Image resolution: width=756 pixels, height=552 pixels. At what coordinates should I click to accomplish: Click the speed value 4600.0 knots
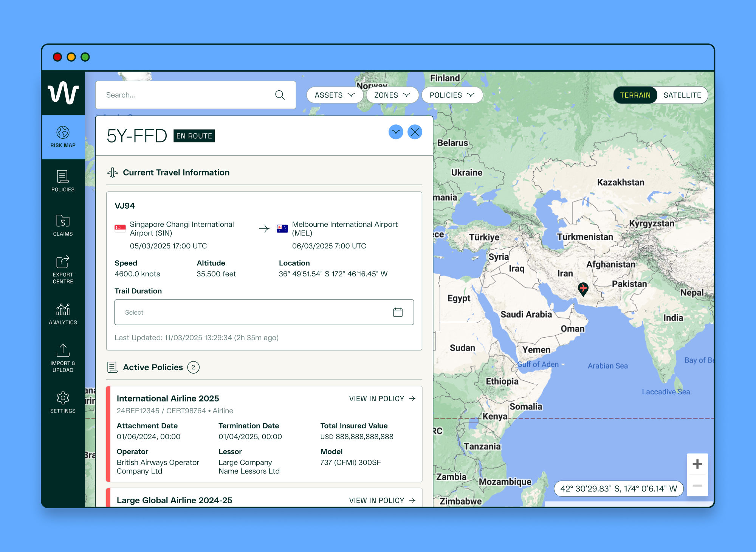137,274
